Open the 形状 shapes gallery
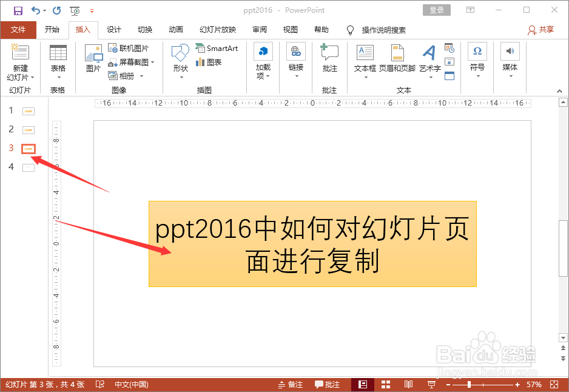 pyautogui.click(x=180, y=62)
